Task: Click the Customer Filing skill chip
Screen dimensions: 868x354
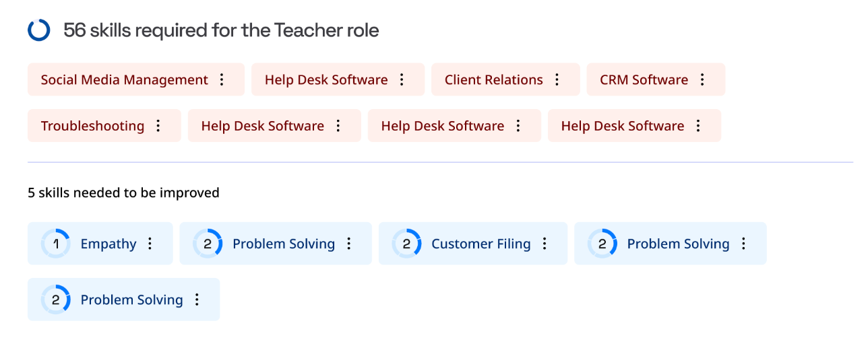Action: tap(480, 244)
